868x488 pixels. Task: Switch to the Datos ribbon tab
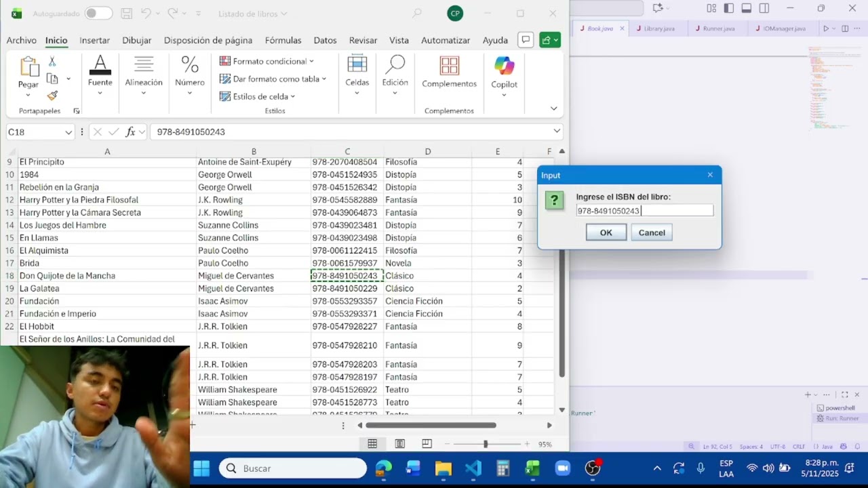click(x=325, y=41)
